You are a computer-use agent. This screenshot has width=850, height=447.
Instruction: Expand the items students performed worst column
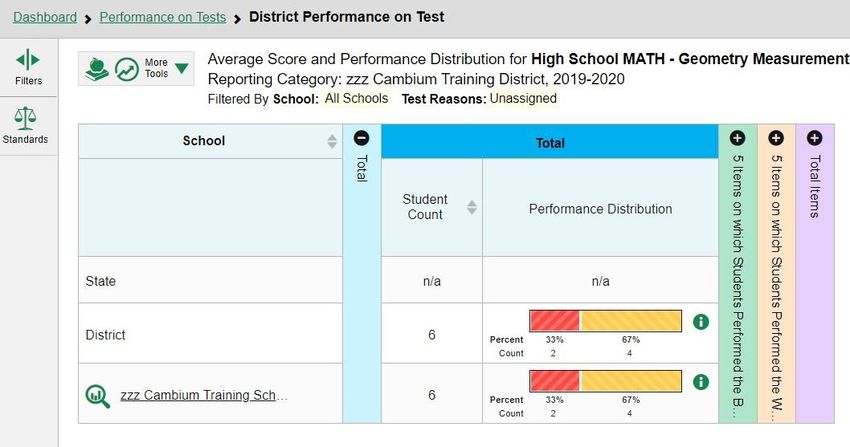(776, 138)
